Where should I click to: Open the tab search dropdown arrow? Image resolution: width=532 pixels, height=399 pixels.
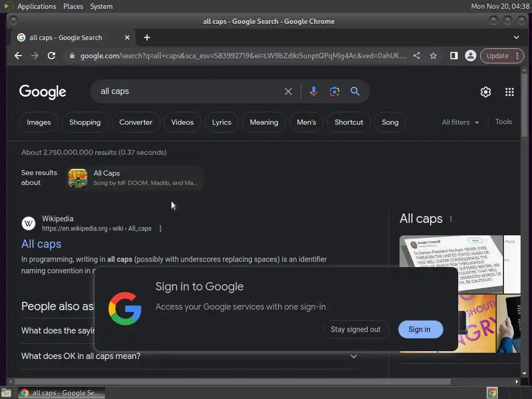(x=516, y=37)
